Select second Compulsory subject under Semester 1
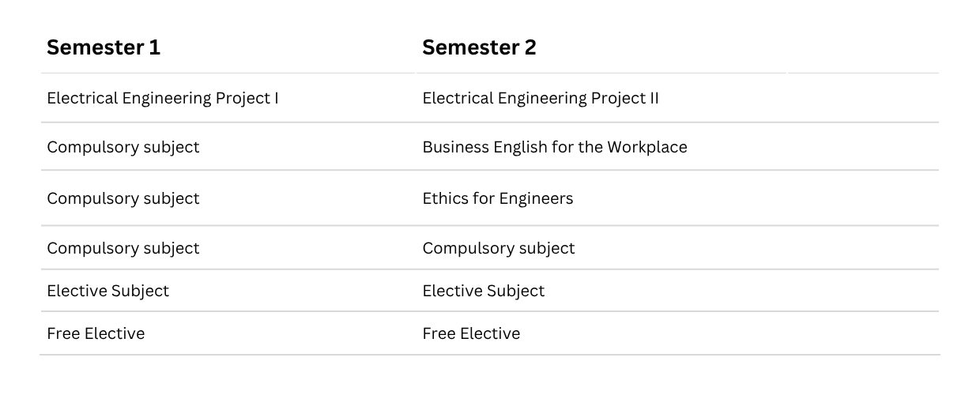 tap(122, 198)
